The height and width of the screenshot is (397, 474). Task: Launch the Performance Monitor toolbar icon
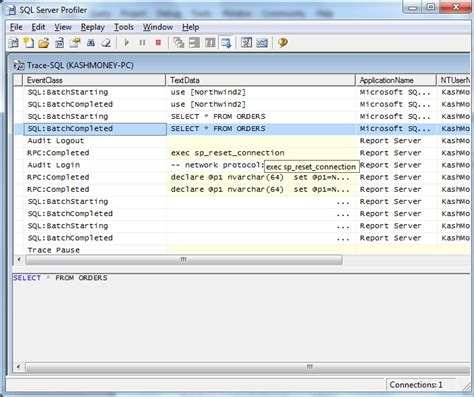(x=262, y=43)
